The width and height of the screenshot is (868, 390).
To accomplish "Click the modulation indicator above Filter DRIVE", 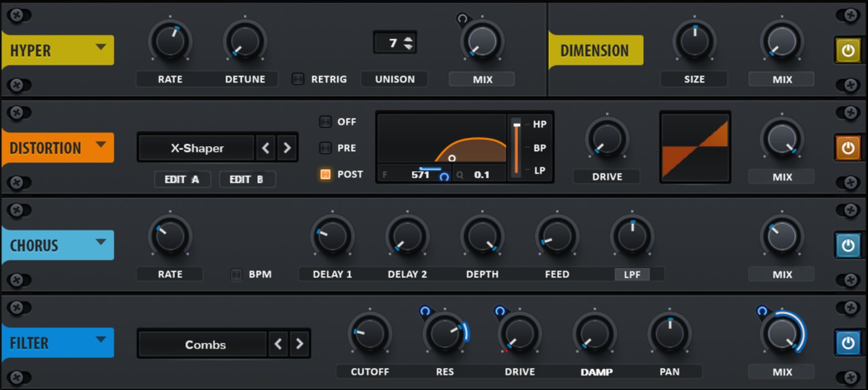I will [499, 311].
